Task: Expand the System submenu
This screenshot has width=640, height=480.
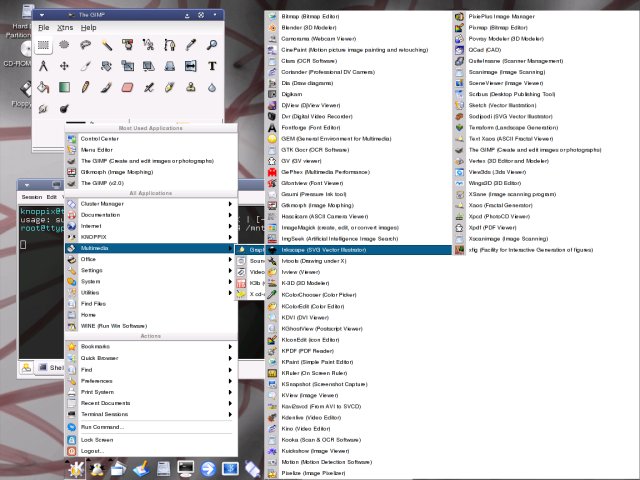Action: 151,281
